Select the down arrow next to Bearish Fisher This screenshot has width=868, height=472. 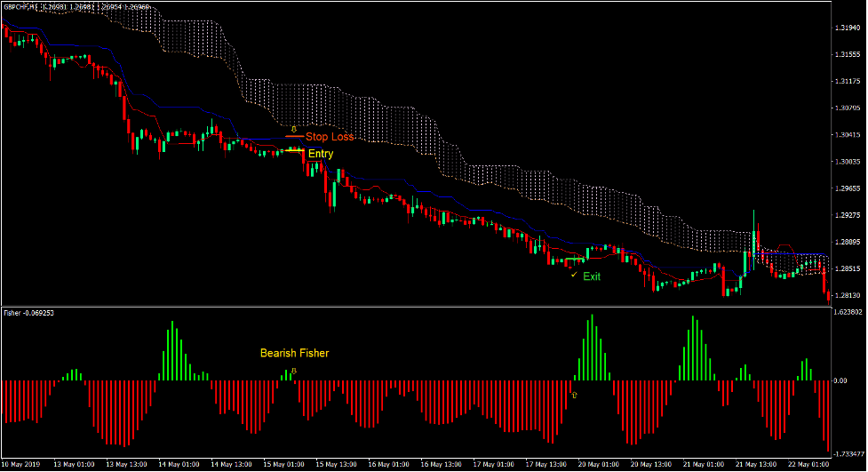click(294, 372)
